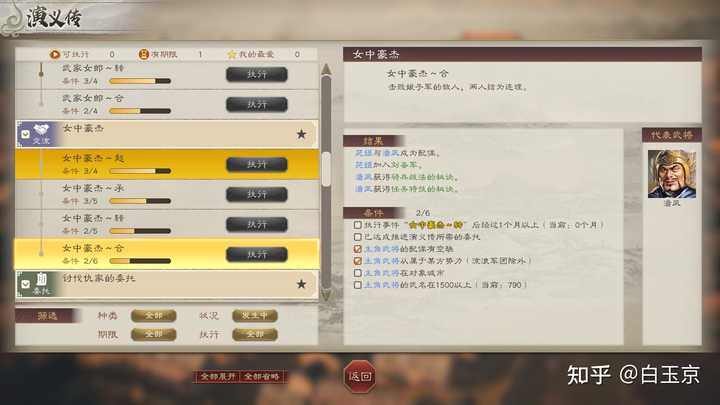Click 执行 for 女中豪杰～起
The width and height of the screenshot is (720, 405).
click(x=257, y=164)
